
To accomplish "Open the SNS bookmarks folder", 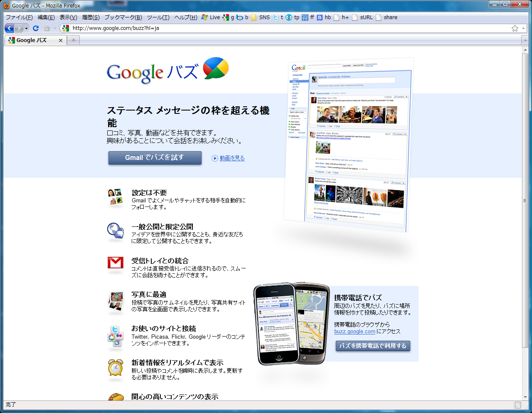I will click(260, 17).
